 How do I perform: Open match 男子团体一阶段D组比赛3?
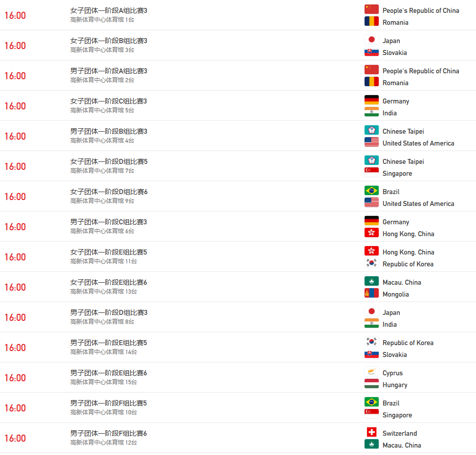pyautogui.click(x=108, y=312)
